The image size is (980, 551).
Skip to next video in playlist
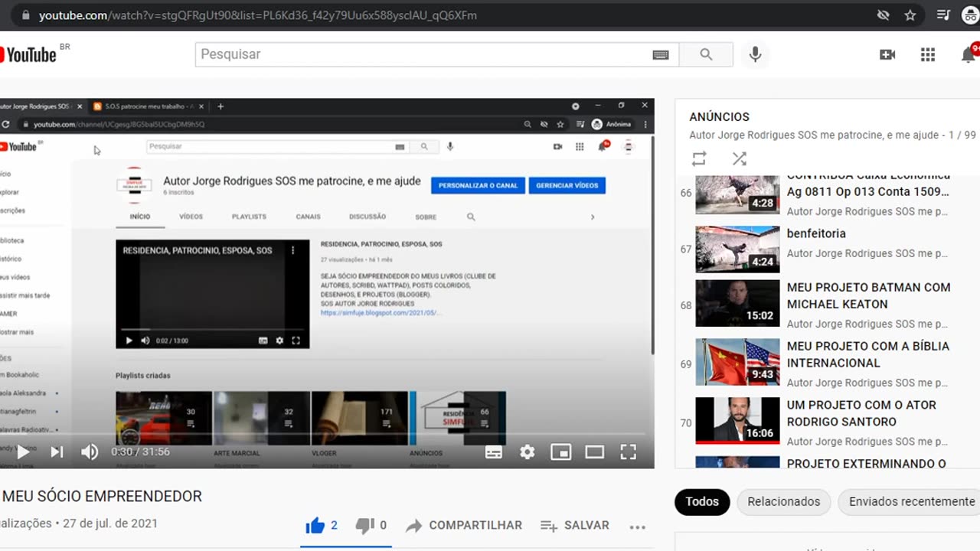(x=57, y=452)
